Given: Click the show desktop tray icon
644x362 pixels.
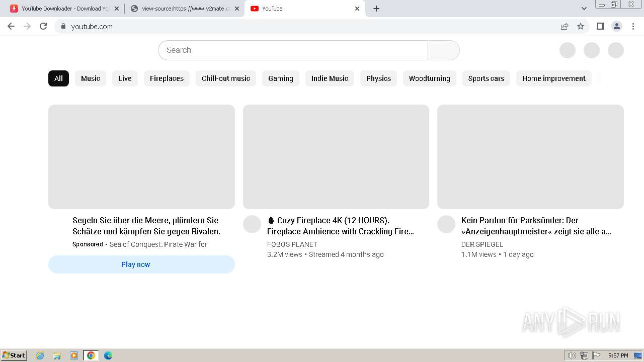Looking at the screenshot, I should pos(637,355).
